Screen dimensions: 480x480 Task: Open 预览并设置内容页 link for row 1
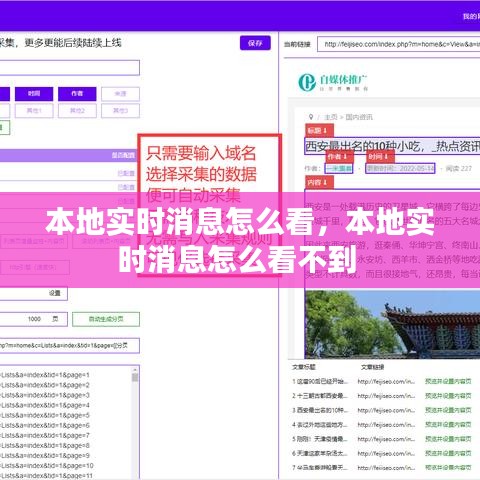(448, 381)
